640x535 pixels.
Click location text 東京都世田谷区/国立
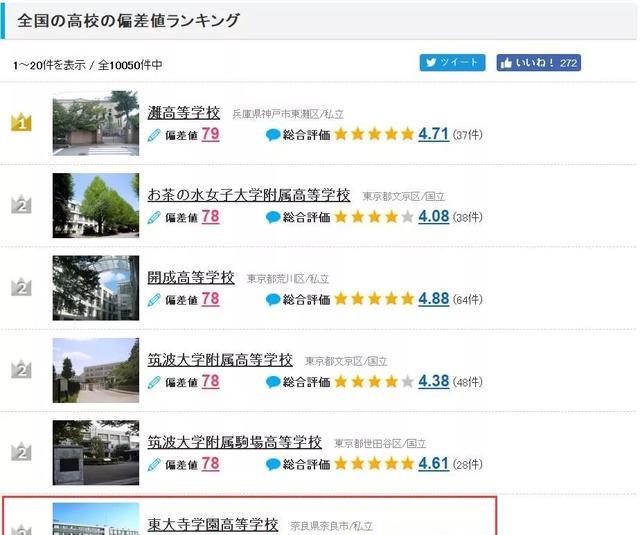[380, 444]
